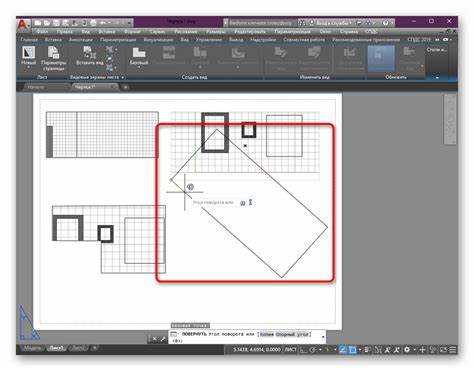Open the AutoCAD application menu logo
The height and width of the screenshot is (371, 474).
tap(23, 24)
